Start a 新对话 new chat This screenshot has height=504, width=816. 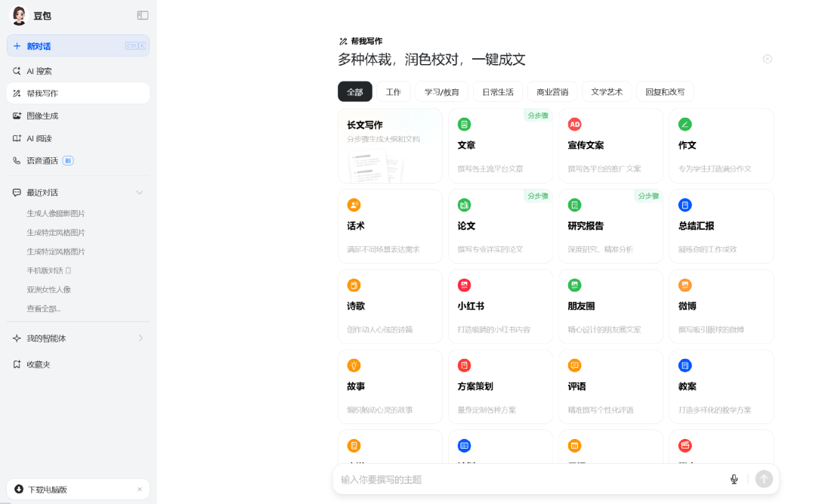click(x=78, y=46)
